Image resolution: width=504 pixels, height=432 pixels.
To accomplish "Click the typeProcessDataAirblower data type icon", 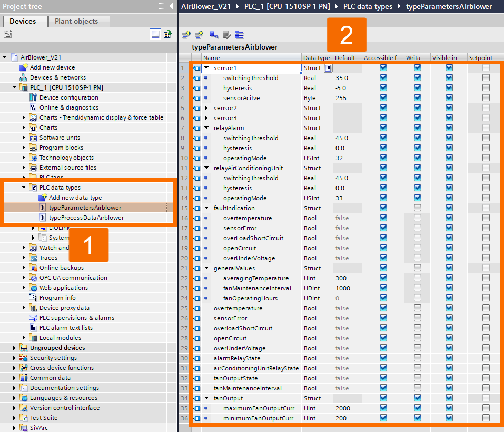I will [43, 217].
